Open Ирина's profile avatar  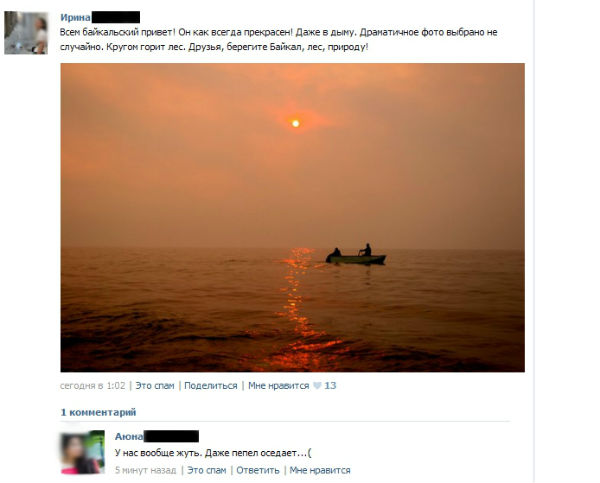26,33
